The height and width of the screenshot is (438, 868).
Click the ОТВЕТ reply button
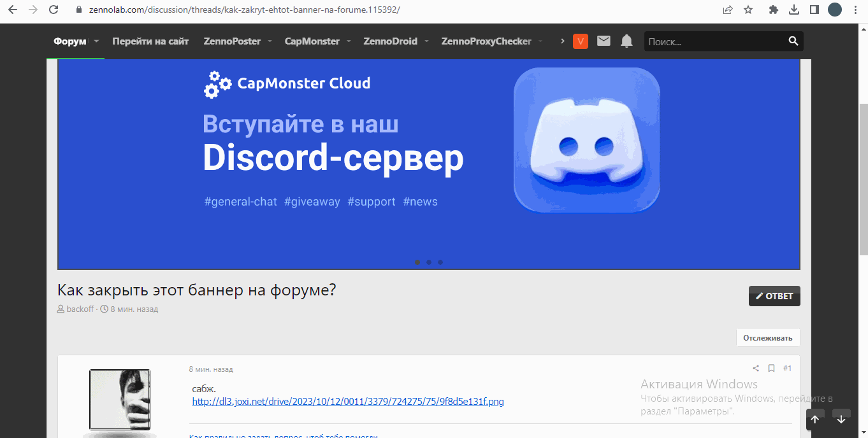coord(774,296)
